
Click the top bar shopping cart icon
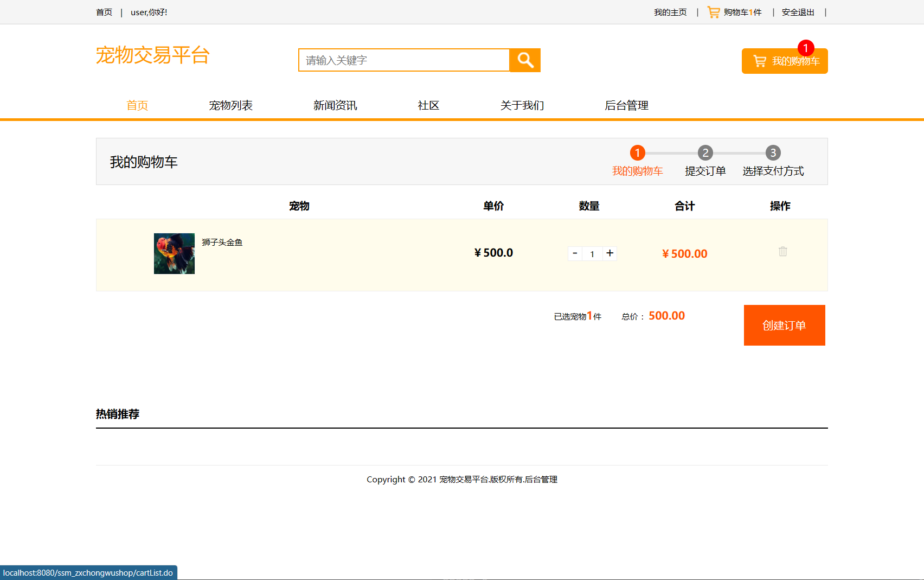point(714,12)
